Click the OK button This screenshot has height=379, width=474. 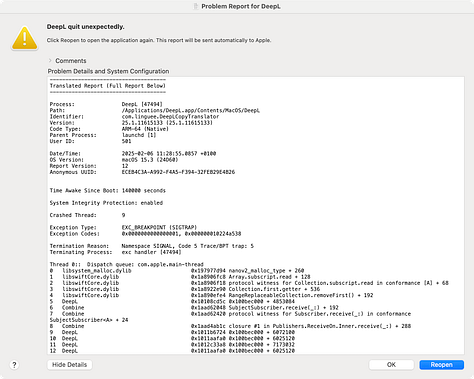(391, 365)
